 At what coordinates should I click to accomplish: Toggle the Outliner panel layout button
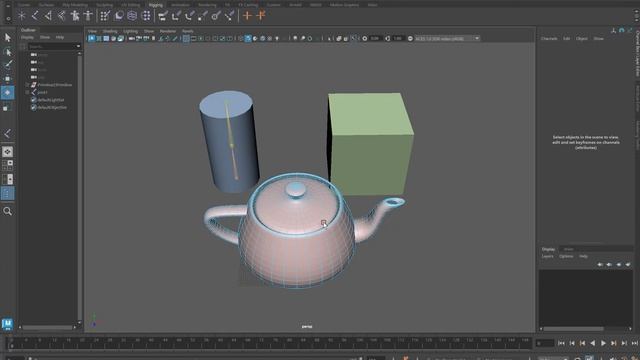click(x=7, y=193)
